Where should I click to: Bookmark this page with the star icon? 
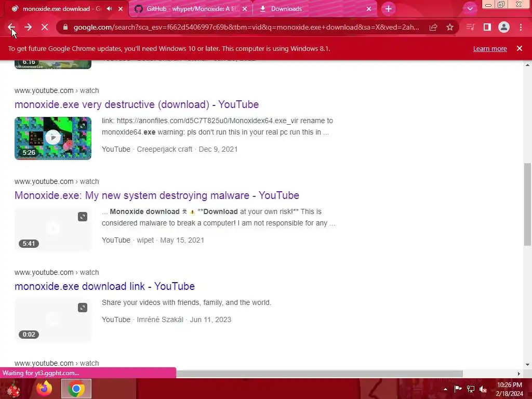(450, 27)
